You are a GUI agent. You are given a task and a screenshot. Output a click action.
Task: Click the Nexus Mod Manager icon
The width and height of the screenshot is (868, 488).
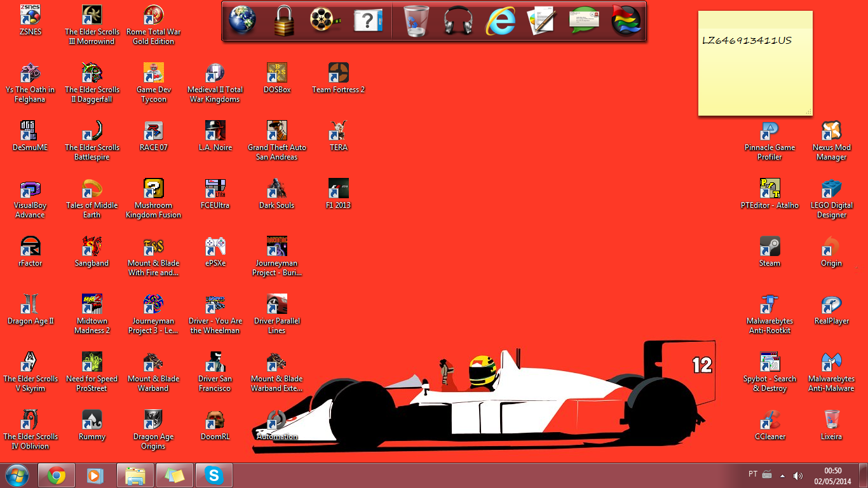831,130
